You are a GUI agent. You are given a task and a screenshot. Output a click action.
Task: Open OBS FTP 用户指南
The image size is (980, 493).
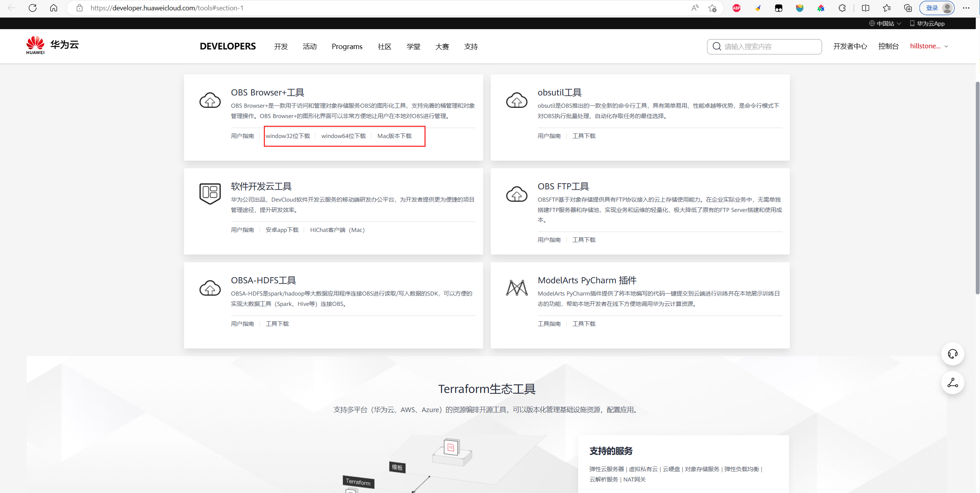point(549,240)
